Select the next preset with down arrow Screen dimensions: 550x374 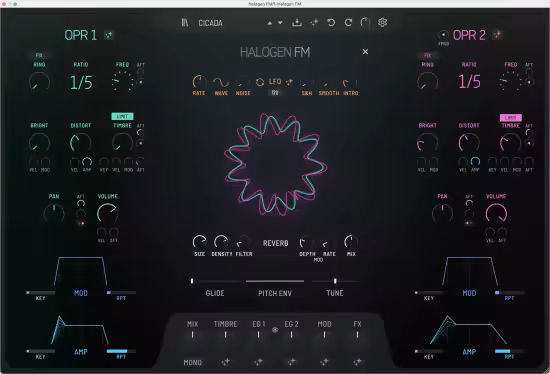[x=280, y=23]
